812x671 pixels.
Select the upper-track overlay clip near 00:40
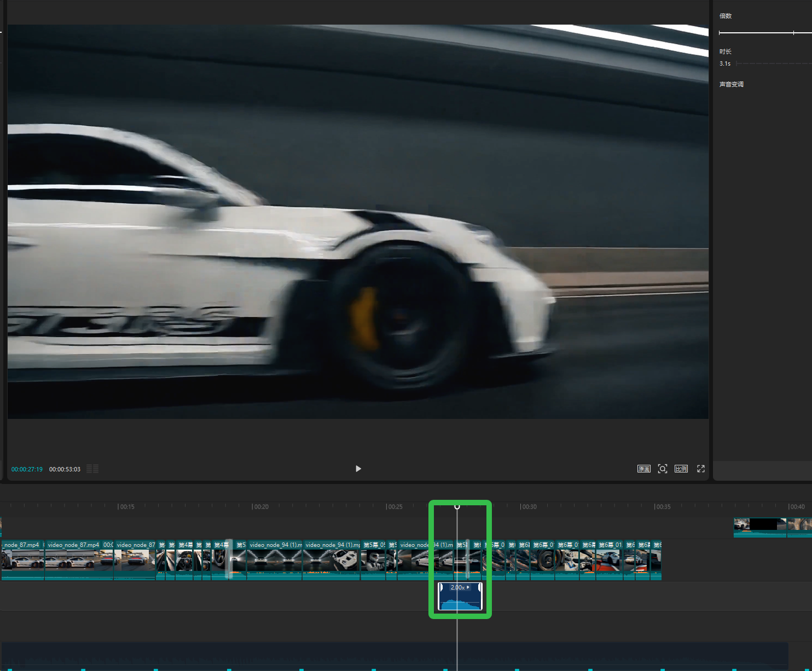760,528
